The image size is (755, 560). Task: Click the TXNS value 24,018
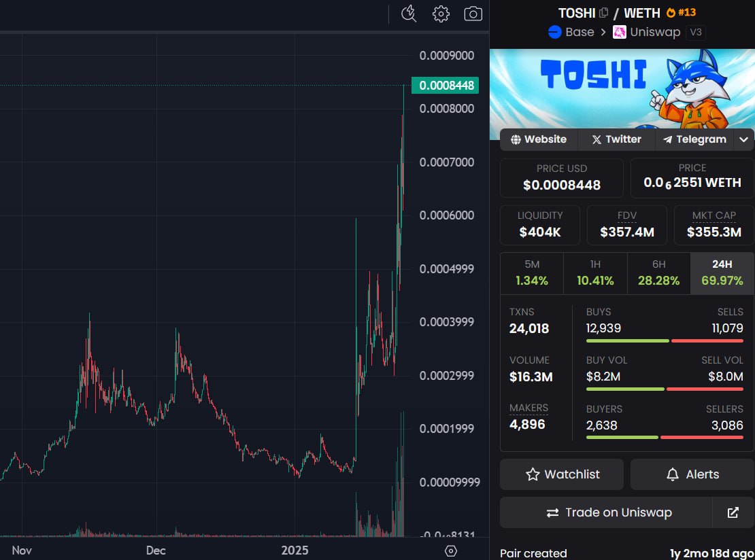(x=529, y=328)
